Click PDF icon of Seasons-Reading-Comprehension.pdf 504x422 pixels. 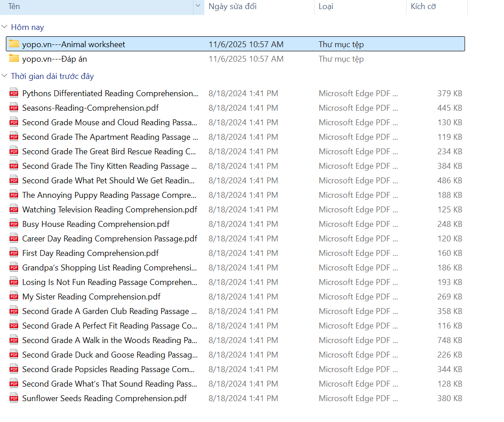coord(14,108)
